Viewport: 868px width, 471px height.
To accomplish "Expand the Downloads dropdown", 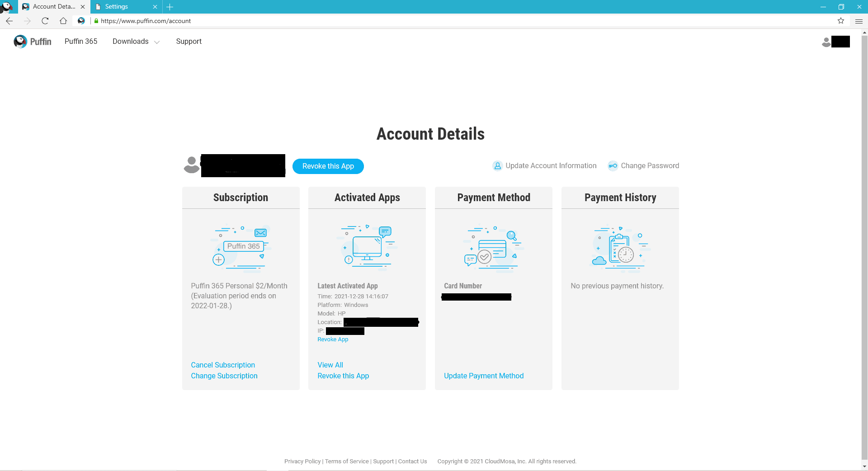I will tap(136, 41).
